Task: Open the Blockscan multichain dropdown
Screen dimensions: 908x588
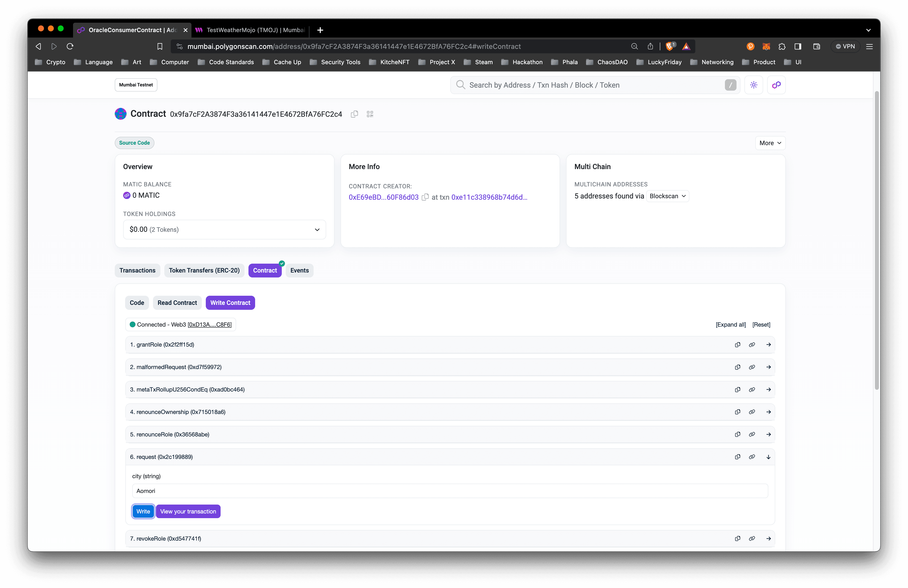Action: 668,196
